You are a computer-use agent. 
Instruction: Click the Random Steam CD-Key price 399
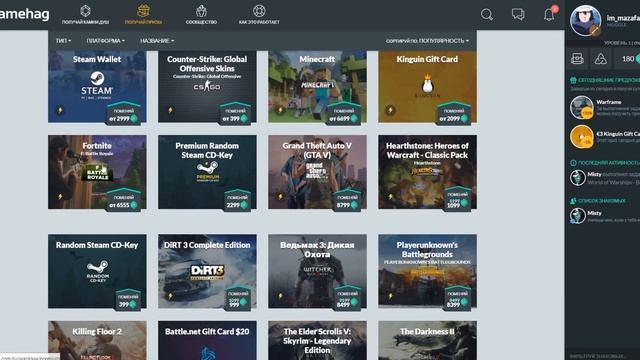(x=128, y=299)
